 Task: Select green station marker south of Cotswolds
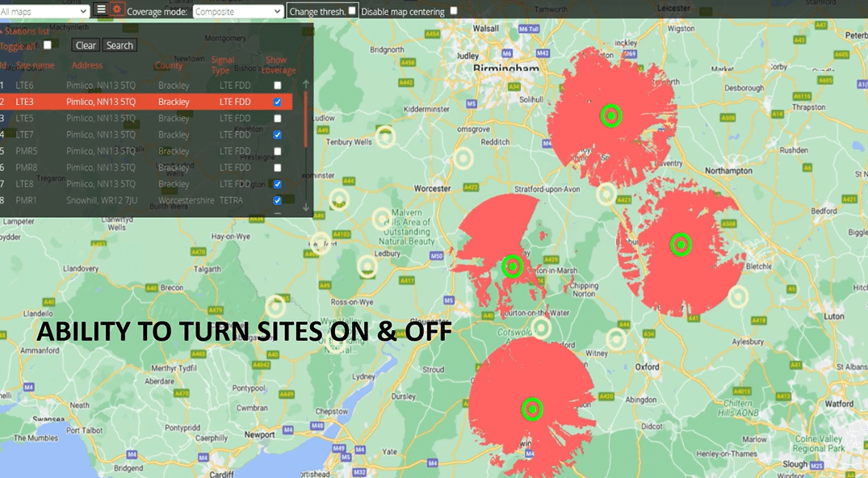(x=532, y=409)
